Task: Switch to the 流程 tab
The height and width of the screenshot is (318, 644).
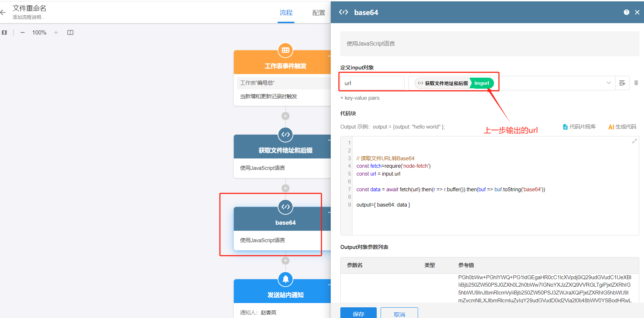Action: pos(286,13)
